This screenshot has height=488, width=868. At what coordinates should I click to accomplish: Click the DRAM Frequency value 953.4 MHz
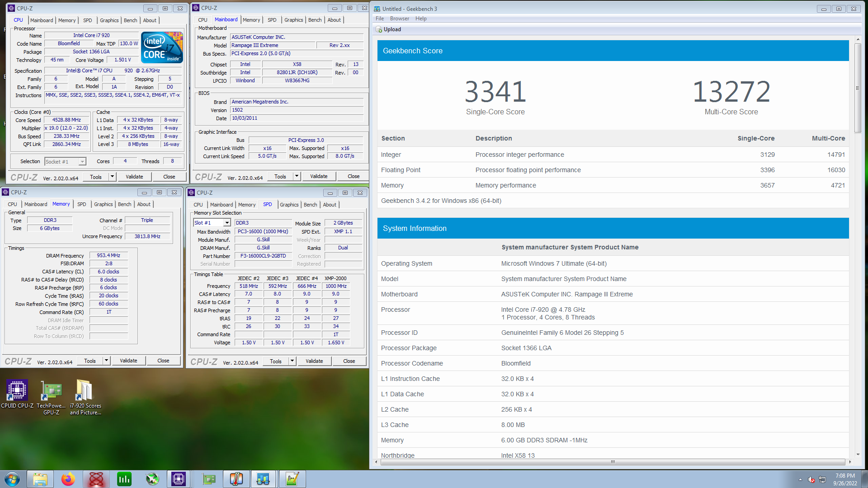click(108, 255)
